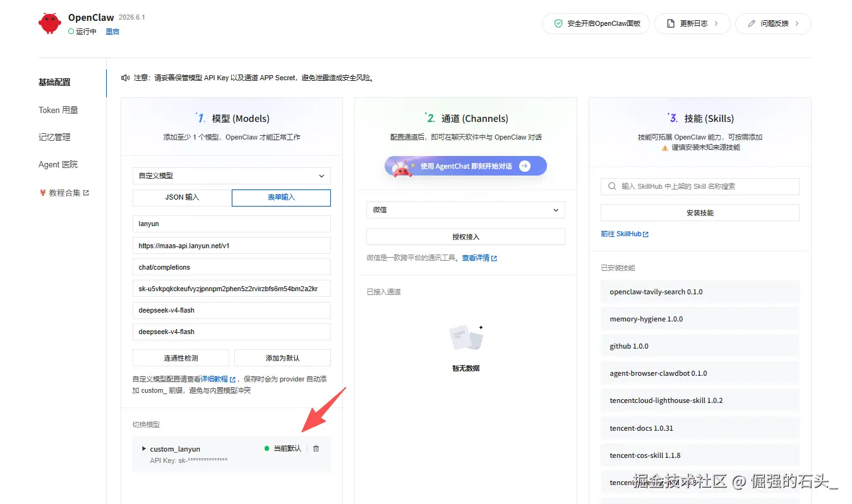Click the chat/completions endpoint field
Image resolution: width=852 pixels, height=504 pixels.
point(232,267)
